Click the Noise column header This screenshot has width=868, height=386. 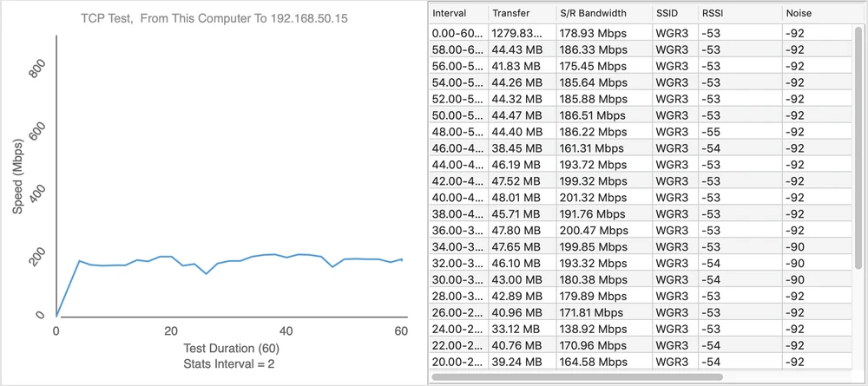pyautogui.click(x=816, y=14)
